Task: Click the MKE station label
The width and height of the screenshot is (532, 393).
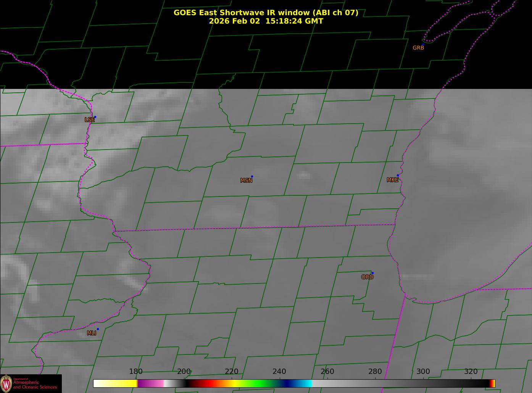Action: coord(392,180)
